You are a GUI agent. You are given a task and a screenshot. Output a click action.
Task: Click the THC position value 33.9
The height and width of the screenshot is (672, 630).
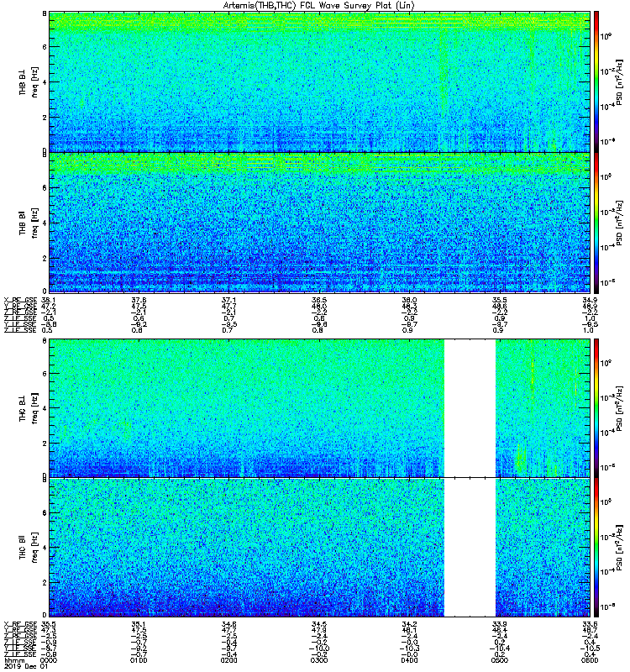pyautogui.click(x=499, y=624)
